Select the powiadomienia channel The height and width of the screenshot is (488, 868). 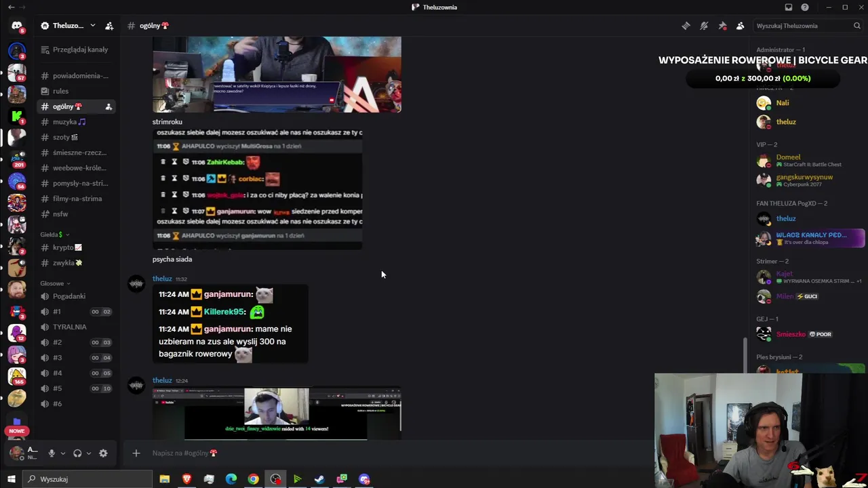point(76,76)
